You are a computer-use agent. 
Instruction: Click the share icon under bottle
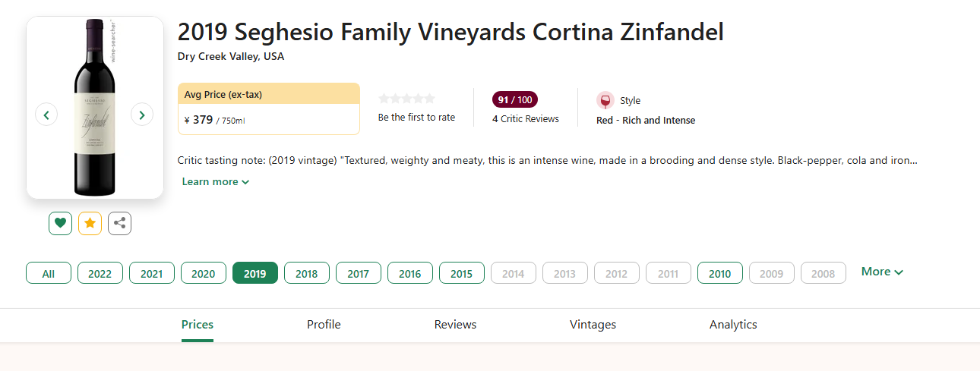click(119, 223)
